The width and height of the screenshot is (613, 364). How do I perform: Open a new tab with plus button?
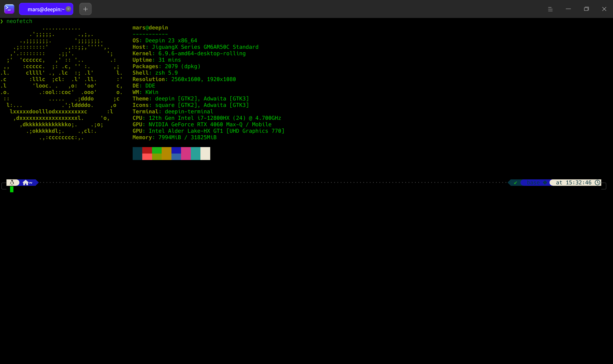point(85,9)
